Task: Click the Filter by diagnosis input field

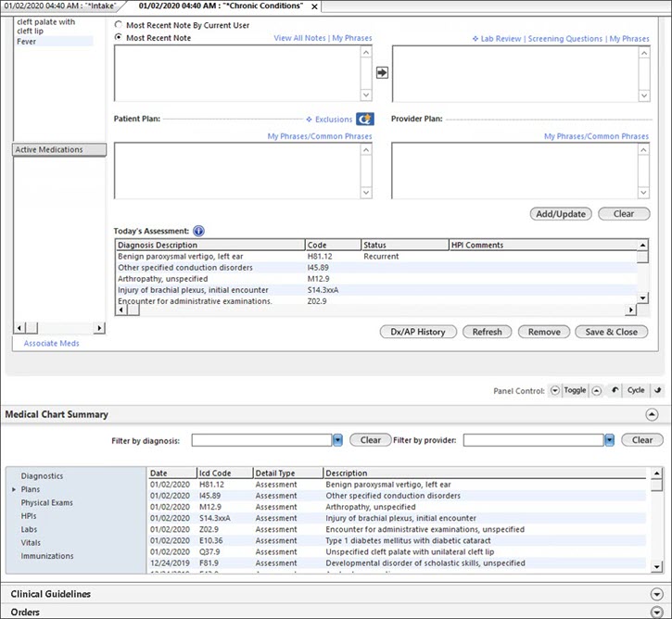Action: (262, 440)
